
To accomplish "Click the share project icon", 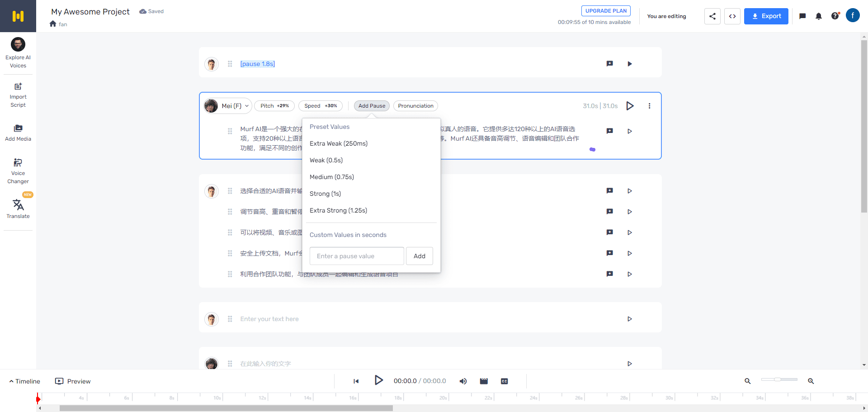I will [712, 16].
